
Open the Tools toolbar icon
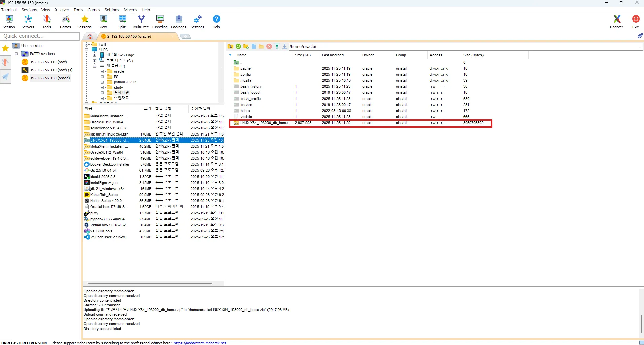(x=47, y=22)
